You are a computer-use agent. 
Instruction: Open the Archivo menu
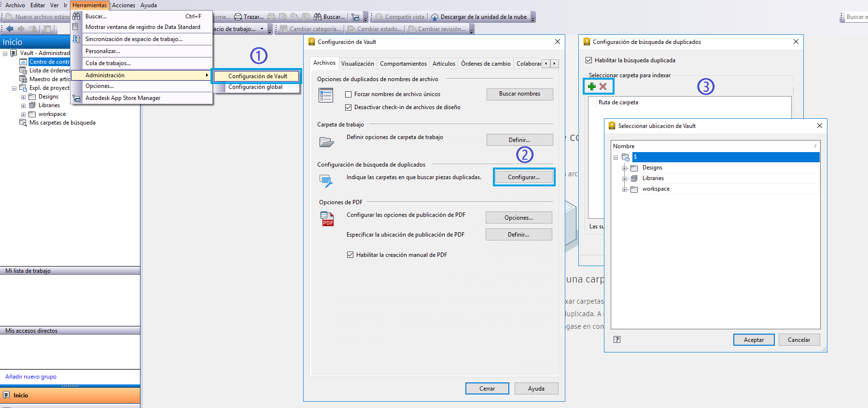coord(15,5)
